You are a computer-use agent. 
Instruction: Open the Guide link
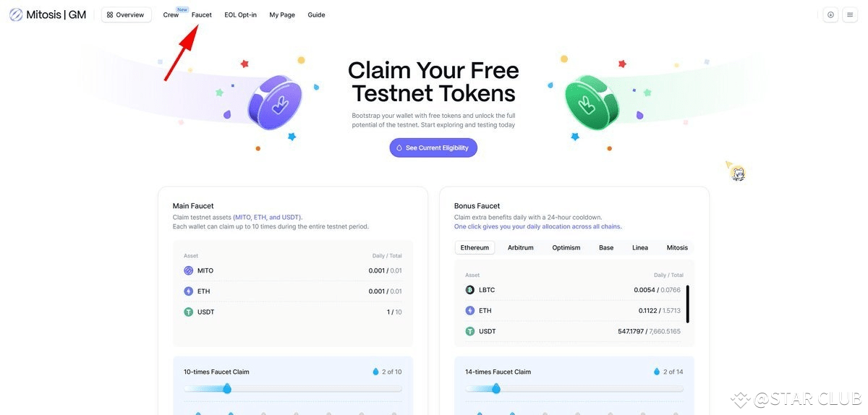click(316, 14)
